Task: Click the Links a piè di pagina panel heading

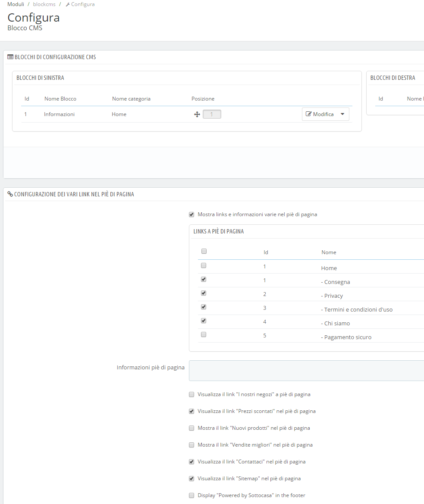Action: click(x=218, y=231)
